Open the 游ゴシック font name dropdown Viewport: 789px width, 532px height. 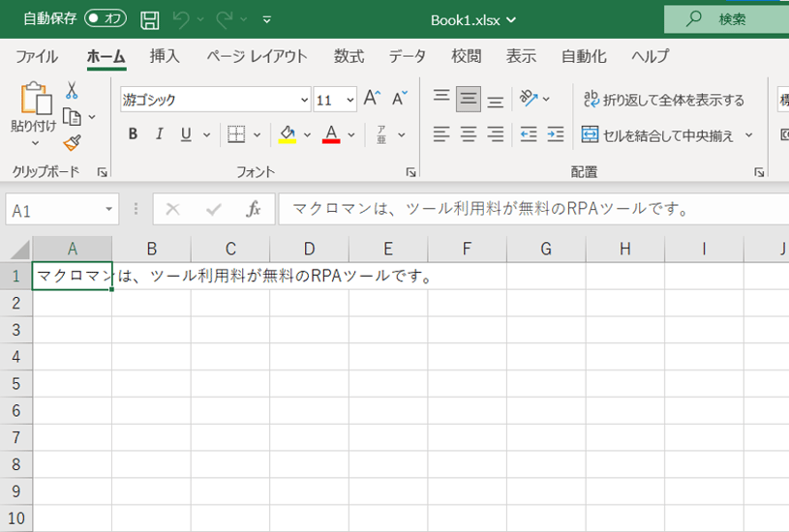click(x=304, y=100)
